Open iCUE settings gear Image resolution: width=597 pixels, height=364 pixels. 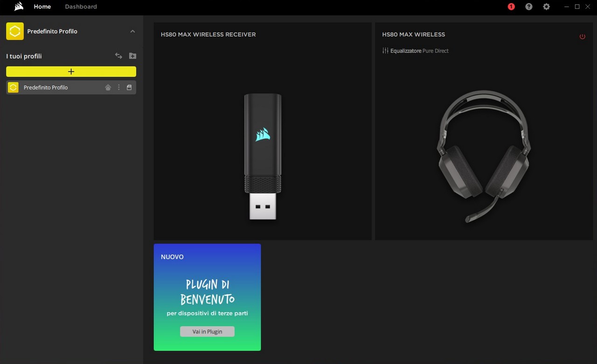[x=546, y=7]
